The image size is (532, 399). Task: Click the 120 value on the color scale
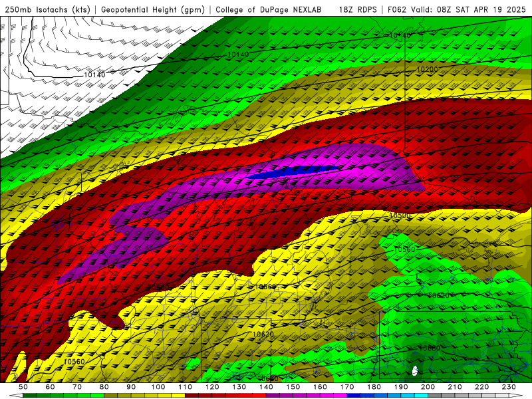212,387
